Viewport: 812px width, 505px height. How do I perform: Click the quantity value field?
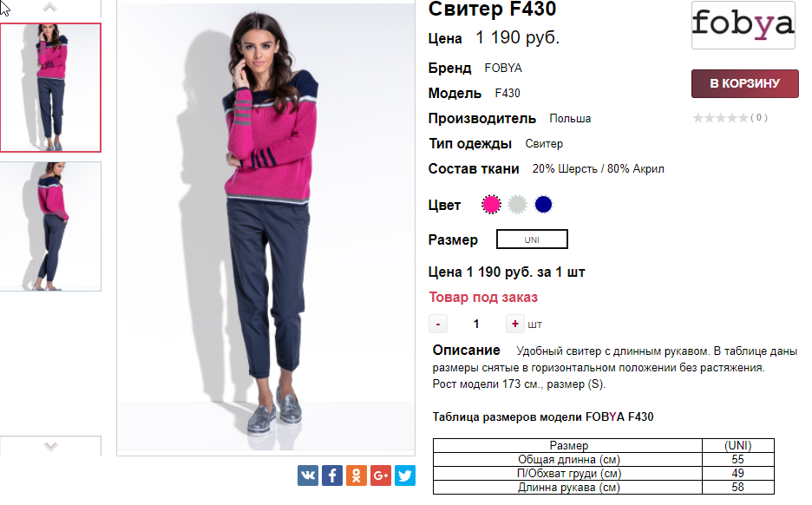point(476,325)
